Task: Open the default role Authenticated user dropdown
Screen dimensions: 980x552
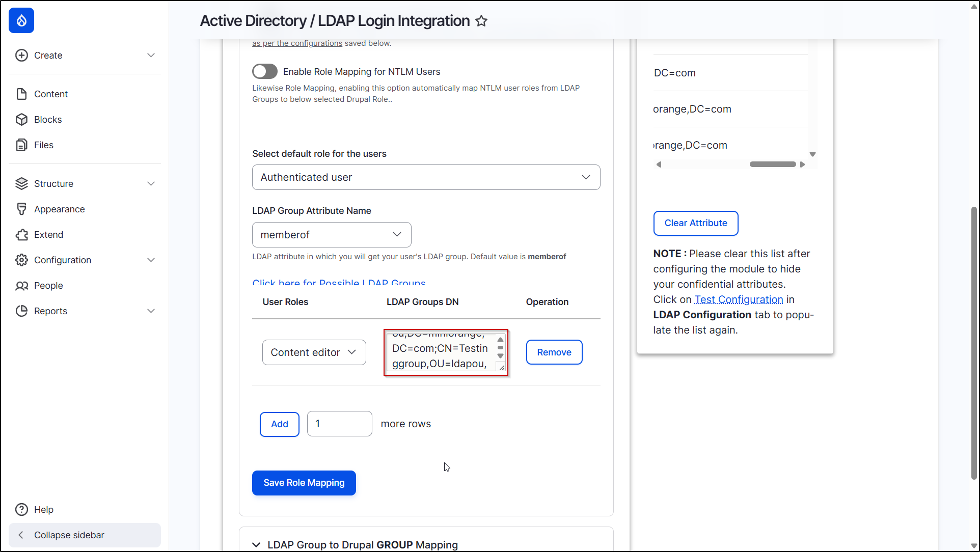Action: 426,177
